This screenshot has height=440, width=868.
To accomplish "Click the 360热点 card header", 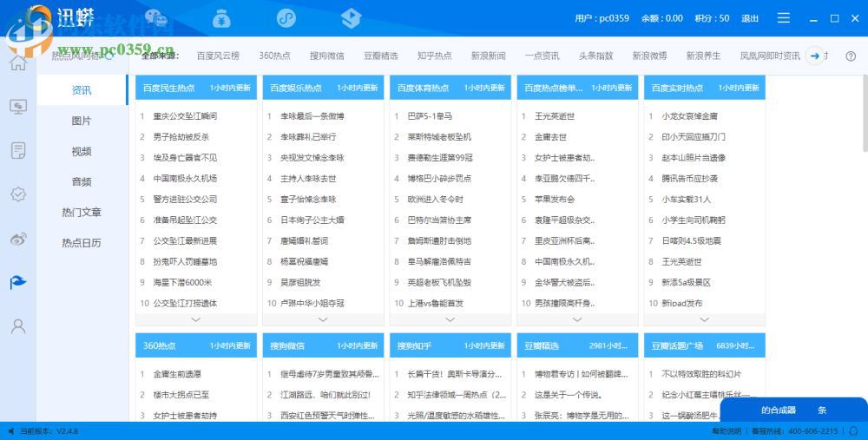I will pos(196,345).
